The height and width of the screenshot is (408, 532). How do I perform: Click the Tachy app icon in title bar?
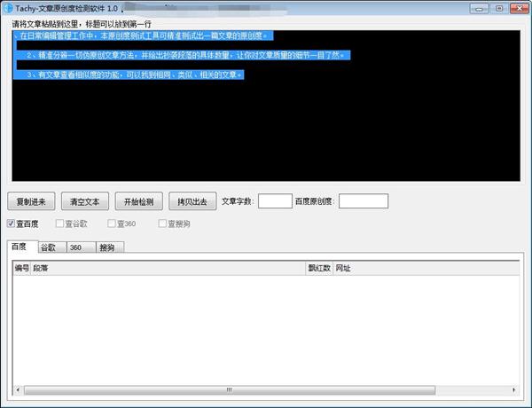[8, 8]
